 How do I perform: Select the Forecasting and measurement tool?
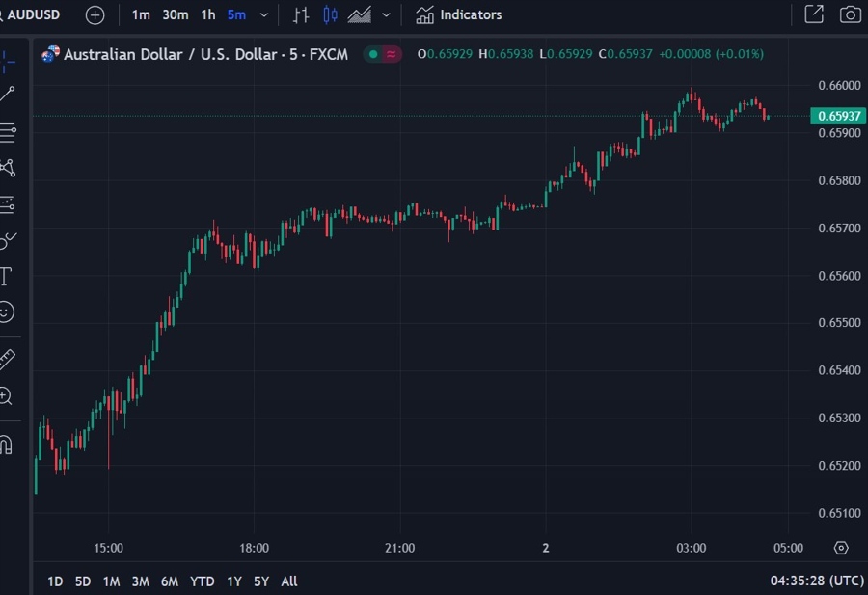coord(7,204)
